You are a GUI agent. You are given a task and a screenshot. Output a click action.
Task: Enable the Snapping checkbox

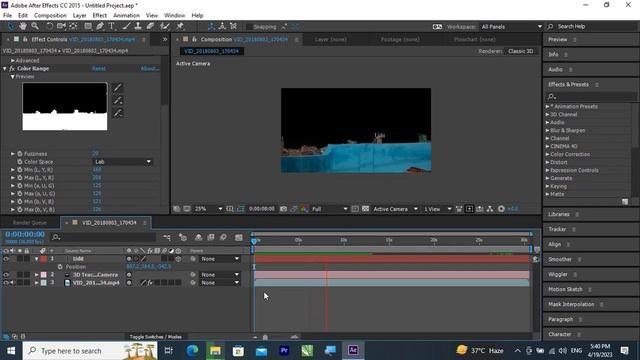pos(249,27)
